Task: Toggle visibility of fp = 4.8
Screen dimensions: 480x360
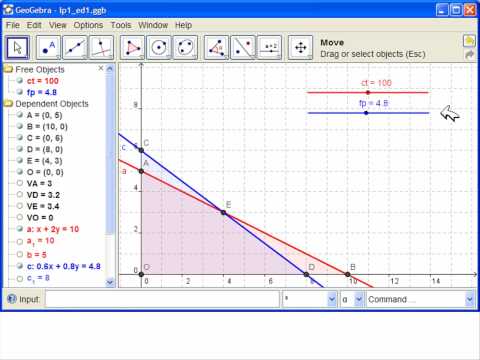Action: click(x=20, y=92)
